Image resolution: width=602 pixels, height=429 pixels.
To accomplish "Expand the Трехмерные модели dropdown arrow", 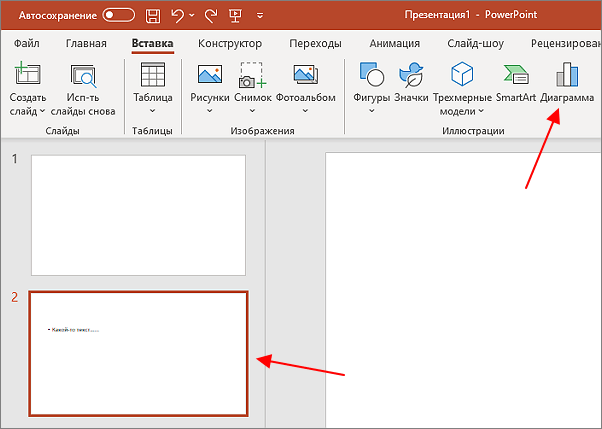I will pyautogui.click(x=481, y=111).
